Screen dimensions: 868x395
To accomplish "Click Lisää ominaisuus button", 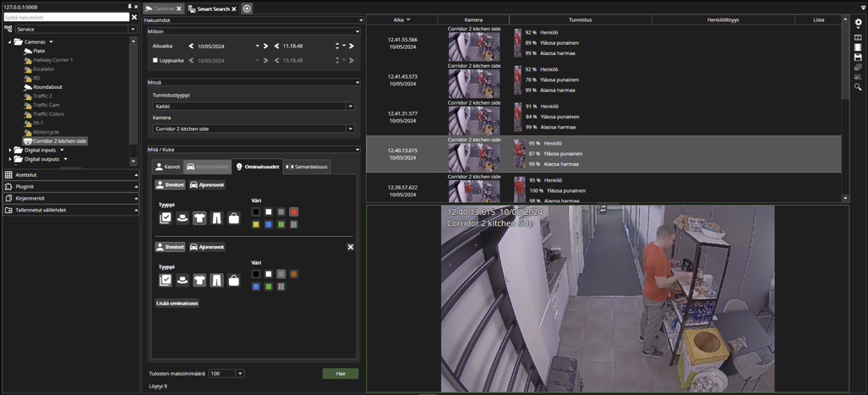I will click(x=177, y=304).
